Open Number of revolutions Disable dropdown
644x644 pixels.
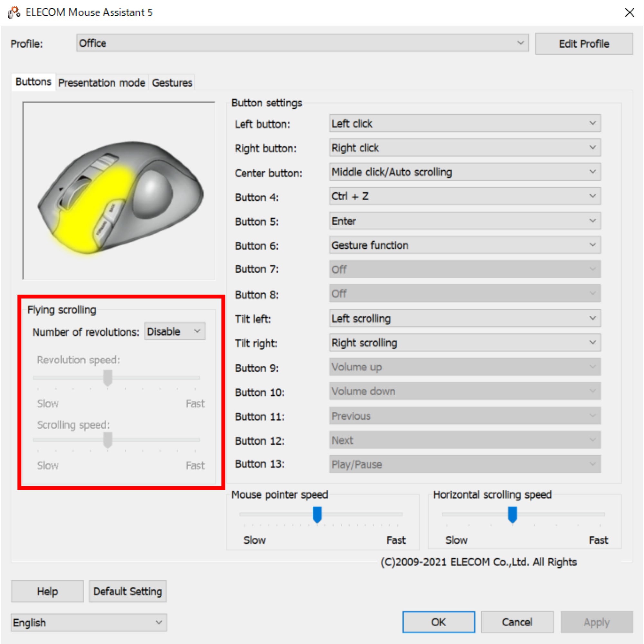pos(175,331)
